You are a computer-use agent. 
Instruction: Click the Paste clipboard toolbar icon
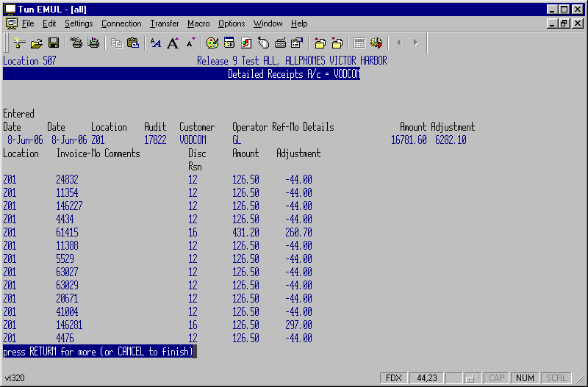(x=132, y=43)
